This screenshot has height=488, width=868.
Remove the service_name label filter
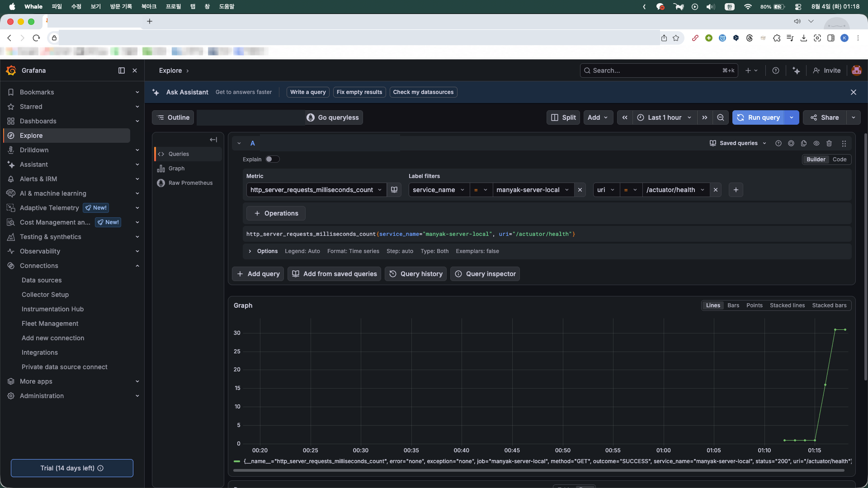click(x=580, y=190)
